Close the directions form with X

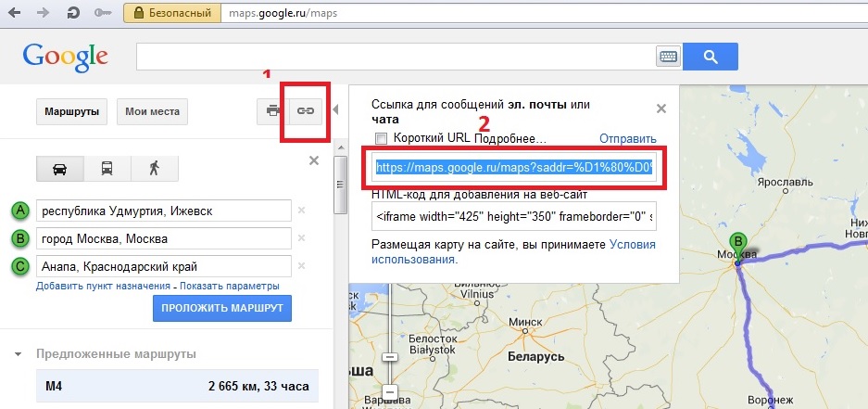click(x=314, y=160)
